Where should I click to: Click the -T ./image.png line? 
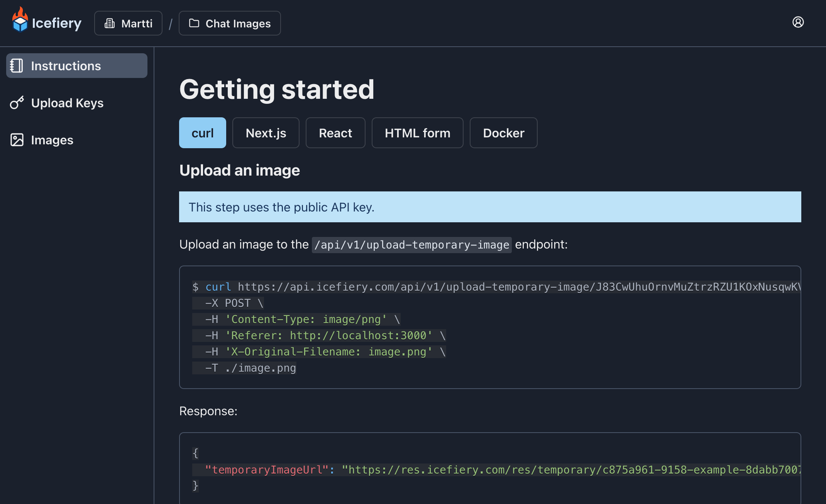tap(244, 368)
